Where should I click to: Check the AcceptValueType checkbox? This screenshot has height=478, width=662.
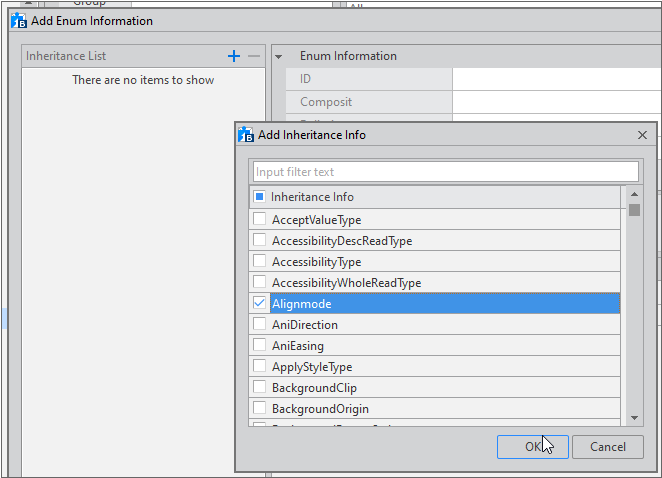point(260,219)
